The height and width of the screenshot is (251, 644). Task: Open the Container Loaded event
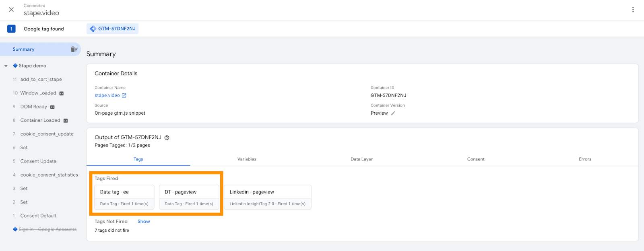(x=40, y=121)
